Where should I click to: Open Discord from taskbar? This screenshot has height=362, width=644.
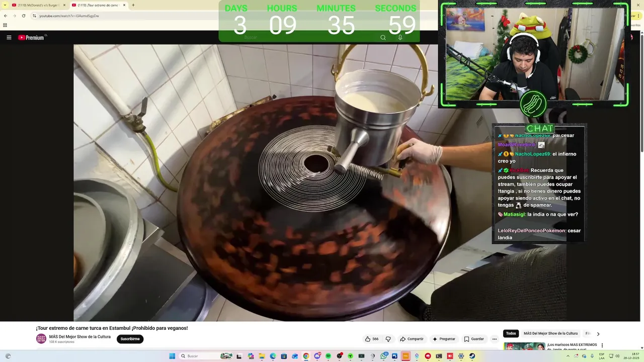317,356
